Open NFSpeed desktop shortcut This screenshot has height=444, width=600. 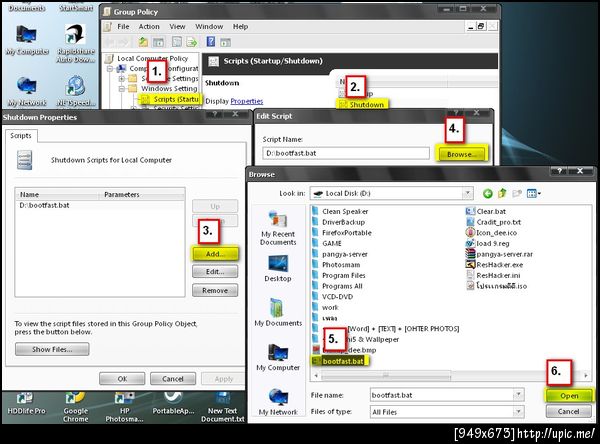75,91
